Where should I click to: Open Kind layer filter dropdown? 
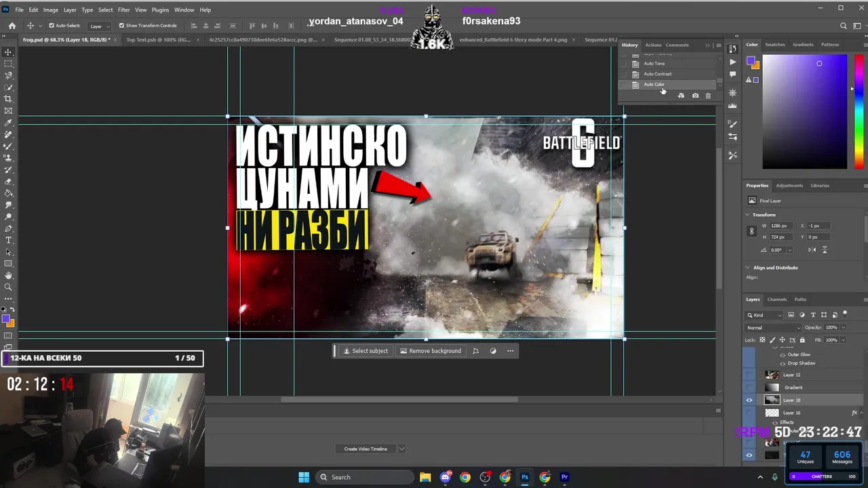pos(764,315)
